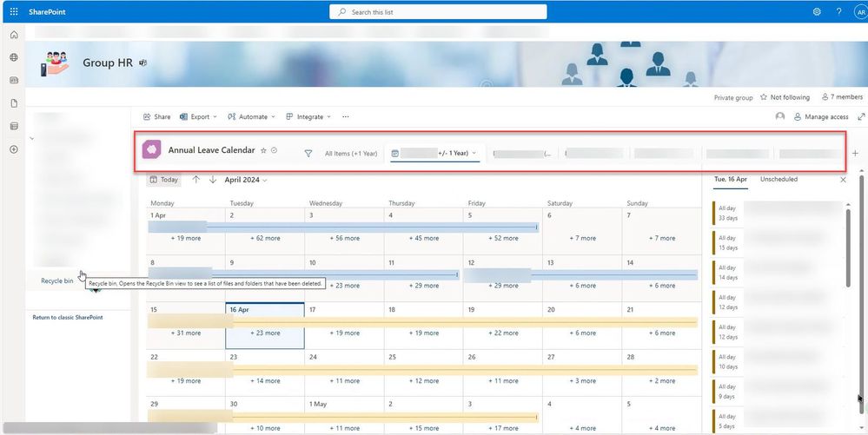Show '+ 17 more' events on 3 May
This screenshot has height=435, width=868.
coord(503,428)
